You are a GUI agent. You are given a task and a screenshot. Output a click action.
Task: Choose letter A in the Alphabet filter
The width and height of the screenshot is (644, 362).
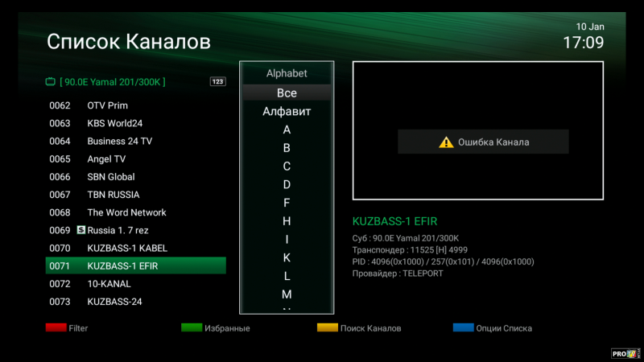[x=287, y=130]
